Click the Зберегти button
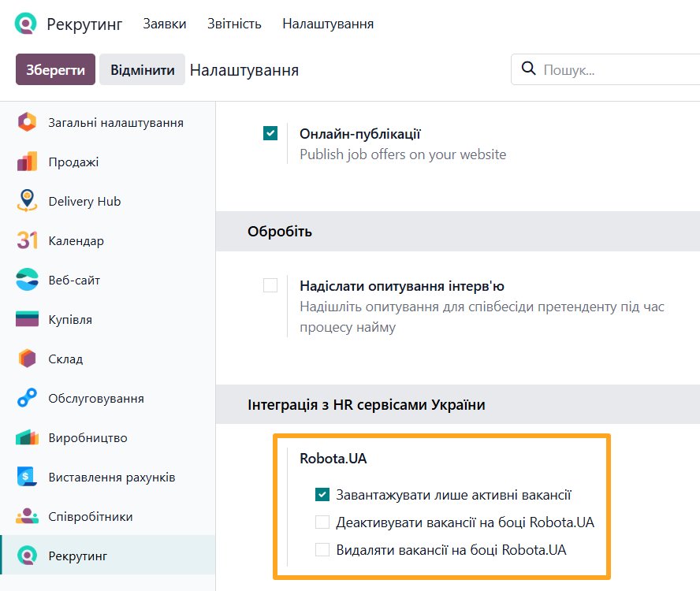 pos(55,69)
